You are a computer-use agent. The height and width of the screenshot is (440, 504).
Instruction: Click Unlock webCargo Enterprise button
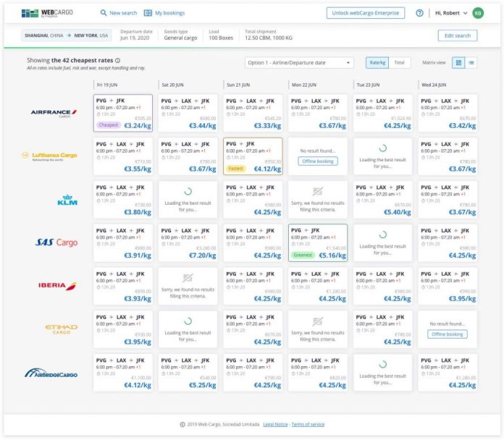[x=366, y=13]
